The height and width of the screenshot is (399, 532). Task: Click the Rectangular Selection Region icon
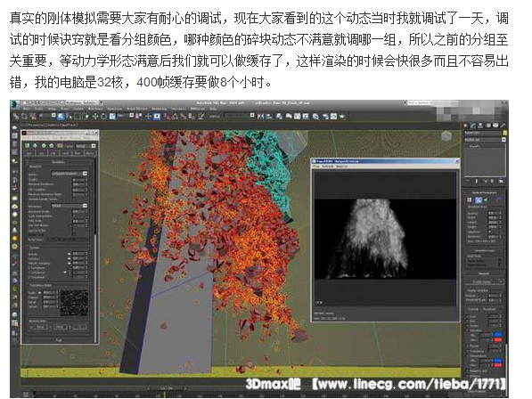[78, 117]
